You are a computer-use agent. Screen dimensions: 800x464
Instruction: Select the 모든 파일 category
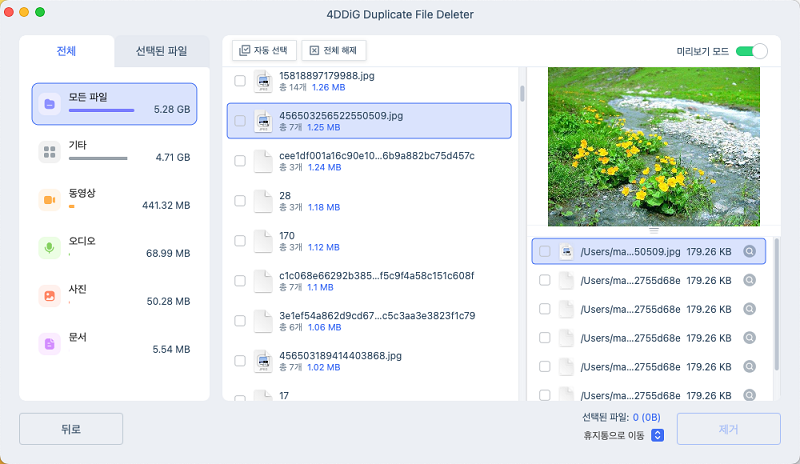pos(114,104)
